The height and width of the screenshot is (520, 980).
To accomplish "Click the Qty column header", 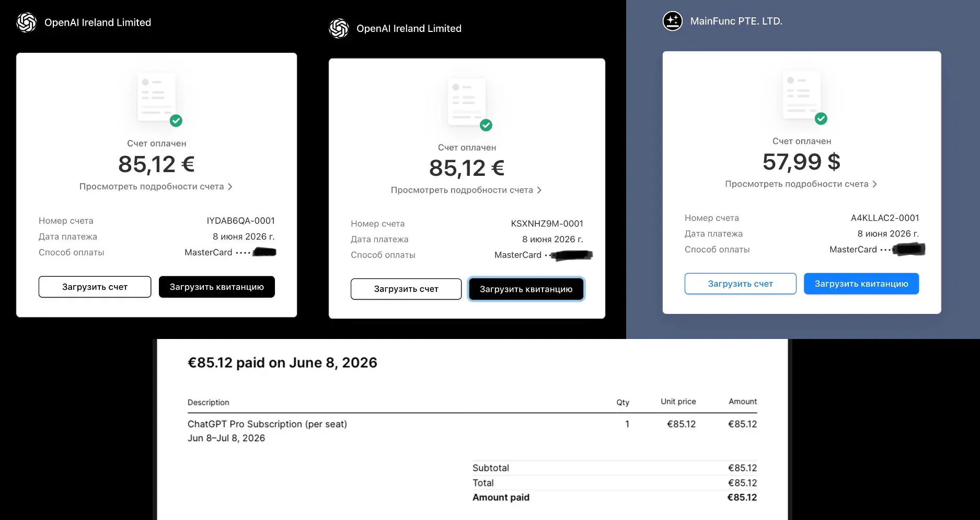I will pyautogui.click(x=622, y=402).
